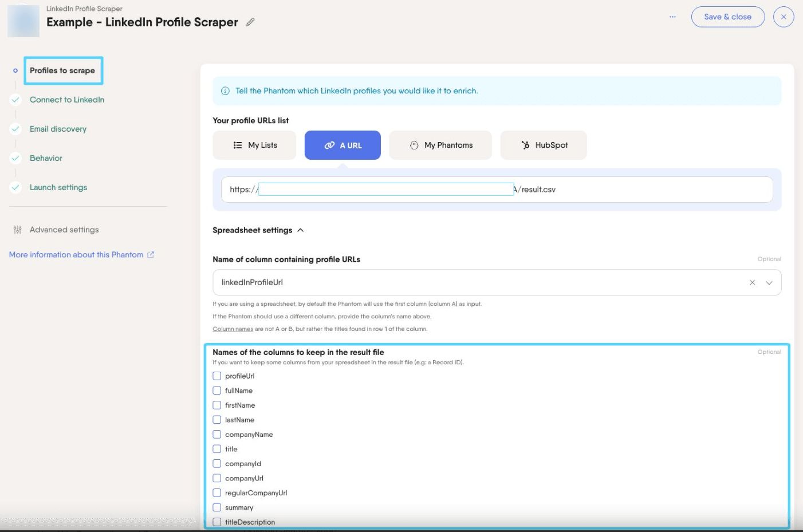Viewport: 803px width, 532px height.
Task: Select the A URL source option
Action: point(343,145)
